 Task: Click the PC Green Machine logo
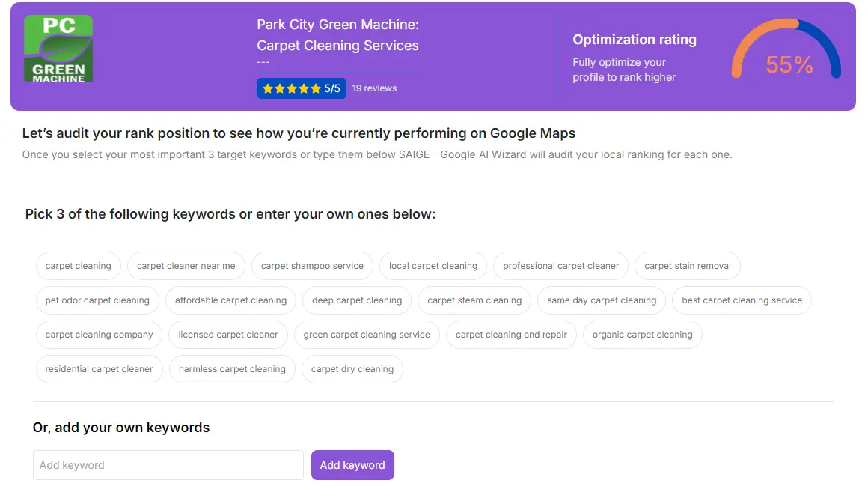pyautogui.click(x=58, y=49)
